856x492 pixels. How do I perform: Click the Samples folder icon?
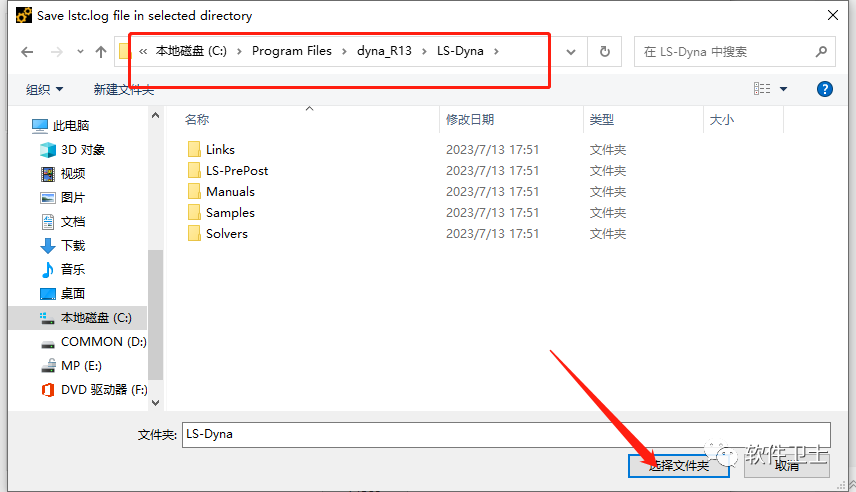pyautogui.click(x=194, y=212)
